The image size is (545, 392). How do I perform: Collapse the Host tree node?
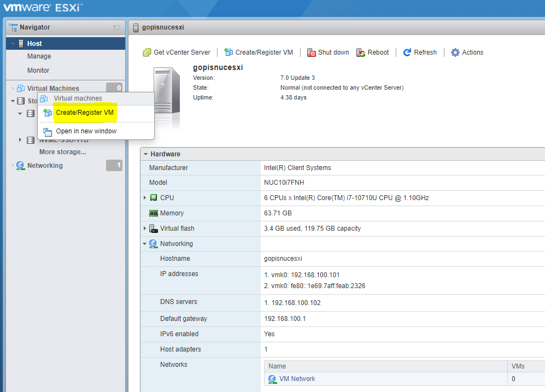(x=13, y=44)
